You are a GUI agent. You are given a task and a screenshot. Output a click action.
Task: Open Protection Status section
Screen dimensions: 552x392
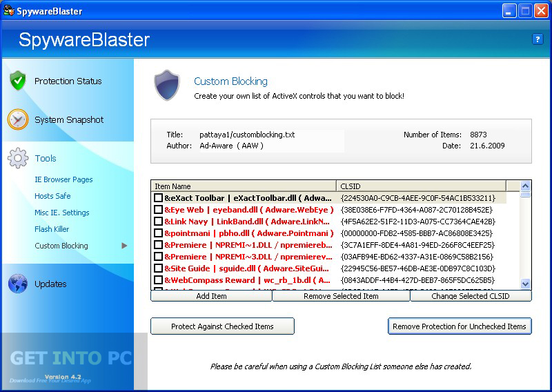point(68,81)
